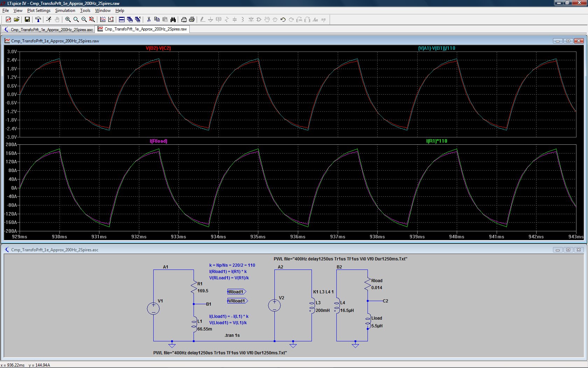Click the magenta I(Rload) trace label

coord(159,141)
